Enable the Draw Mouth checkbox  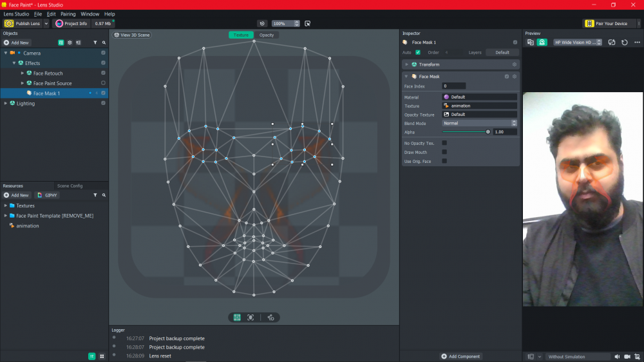tap(444, 152)
